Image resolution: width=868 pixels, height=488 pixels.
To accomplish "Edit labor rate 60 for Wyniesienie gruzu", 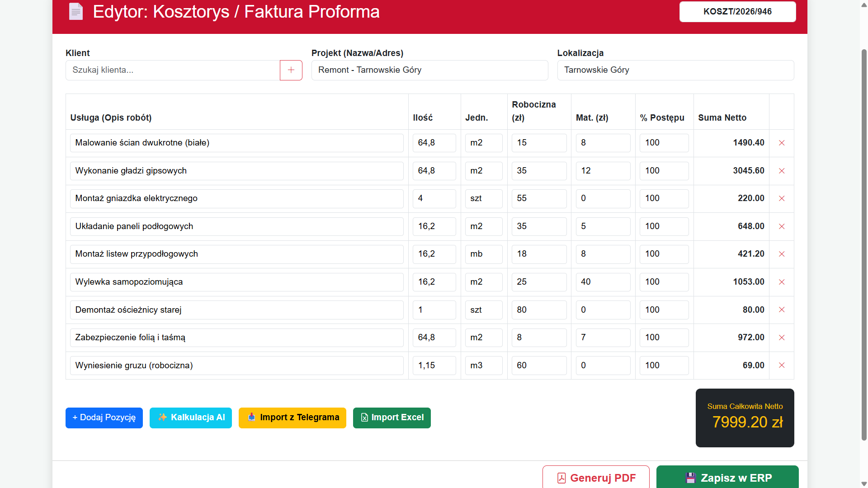I will [539, 365].
